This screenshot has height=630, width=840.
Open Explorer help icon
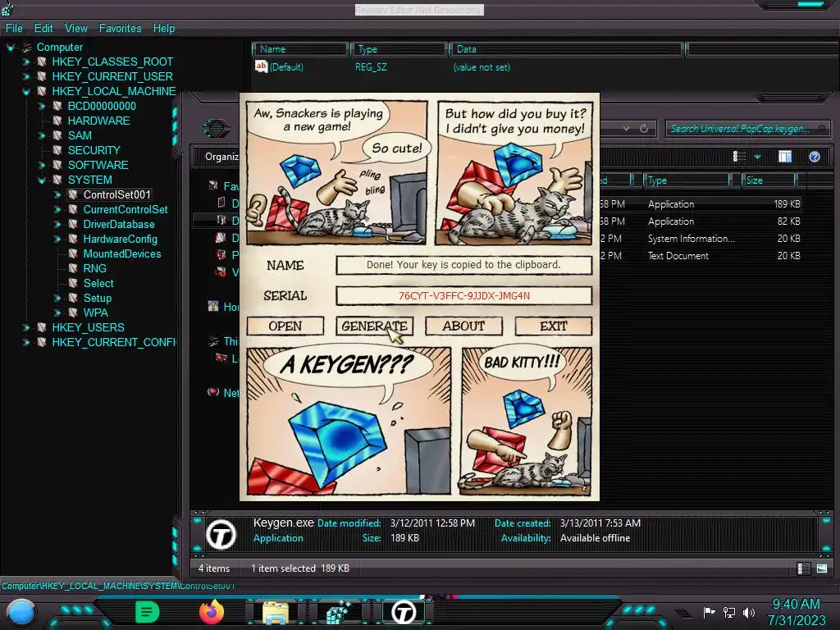click(x=815, y=157)
